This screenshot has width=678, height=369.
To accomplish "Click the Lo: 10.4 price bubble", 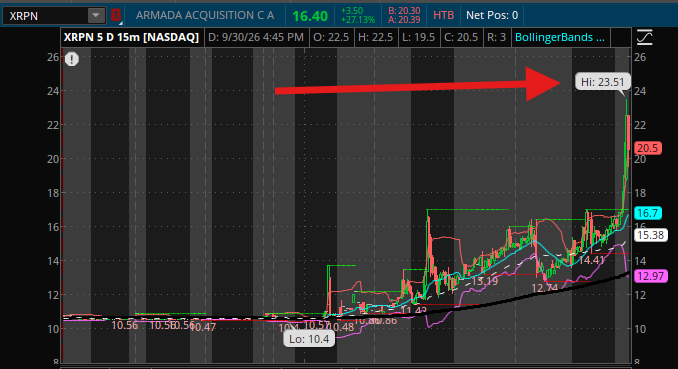I will click(x=309, y=339).
